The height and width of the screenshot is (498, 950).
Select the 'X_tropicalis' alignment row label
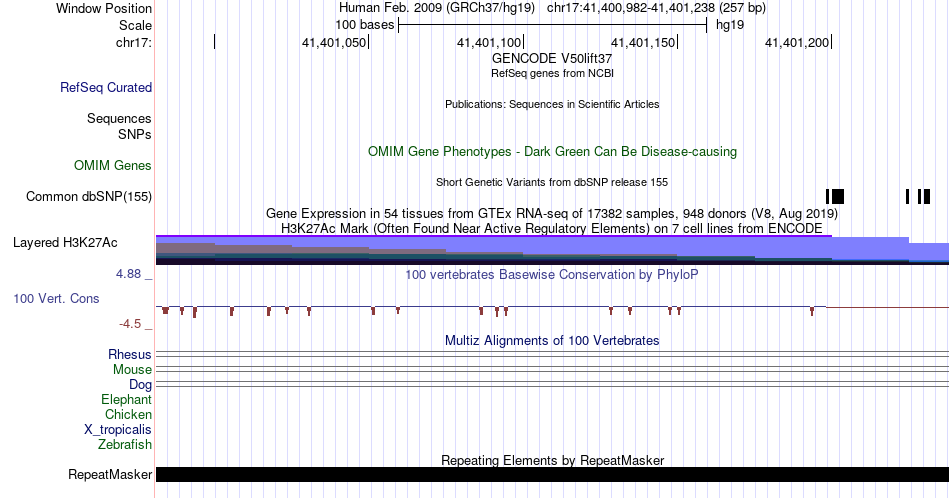coord(118,430)
